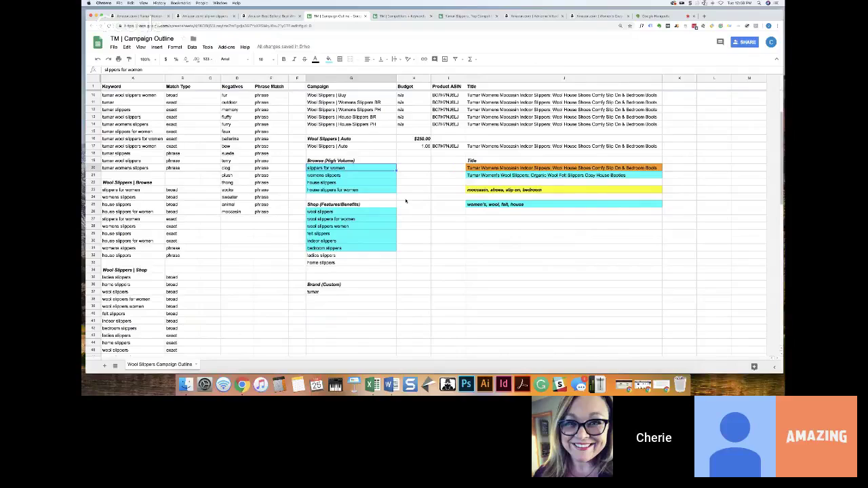
Task: Click the blue SHARE button
Action: click(x=745, y=42)
